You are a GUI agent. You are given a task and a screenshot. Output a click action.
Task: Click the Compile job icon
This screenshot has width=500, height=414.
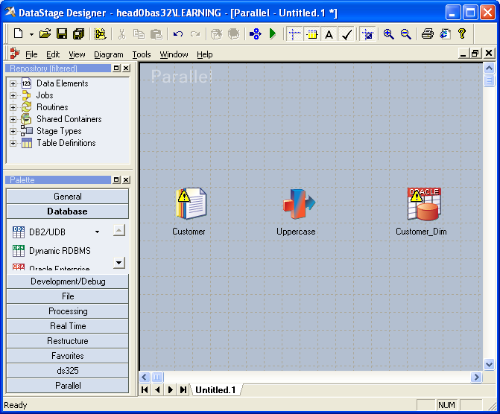pos(256,34)
